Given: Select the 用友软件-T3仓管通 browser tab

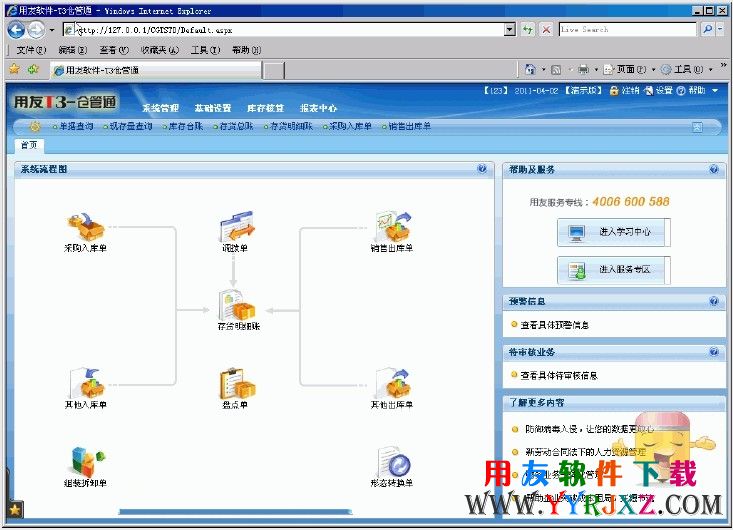Looking at the screenshot, I should (x=156, y=70).
